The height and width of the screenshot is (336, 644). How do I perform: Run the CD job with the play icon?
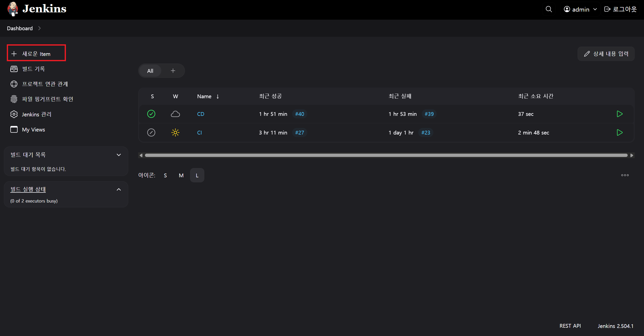pyautogui.click(x=619, y=114)
